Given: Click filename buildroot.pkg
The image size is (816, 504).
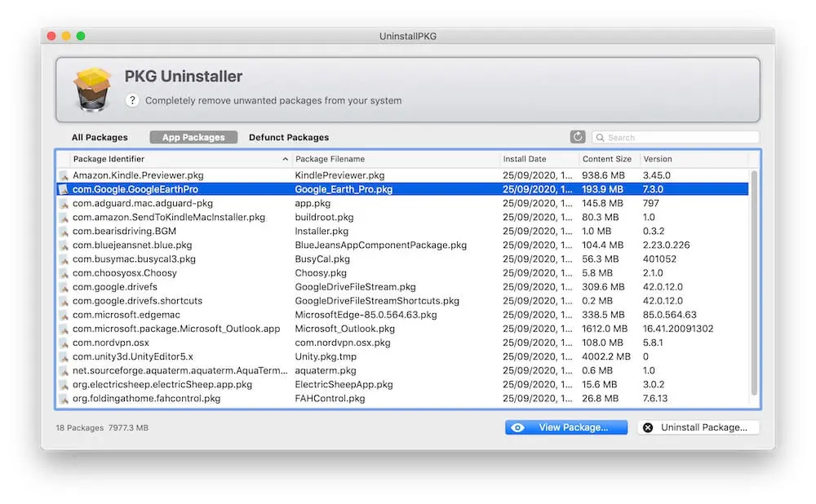Looking at the screenshot, I should 324,218.
